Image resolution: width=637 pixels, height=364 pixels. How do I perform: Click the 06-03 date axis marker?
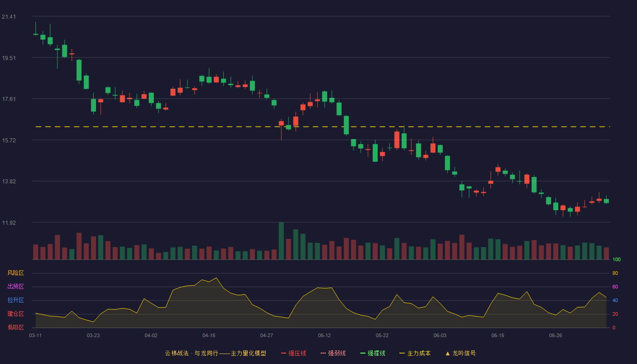click(440, 335)
